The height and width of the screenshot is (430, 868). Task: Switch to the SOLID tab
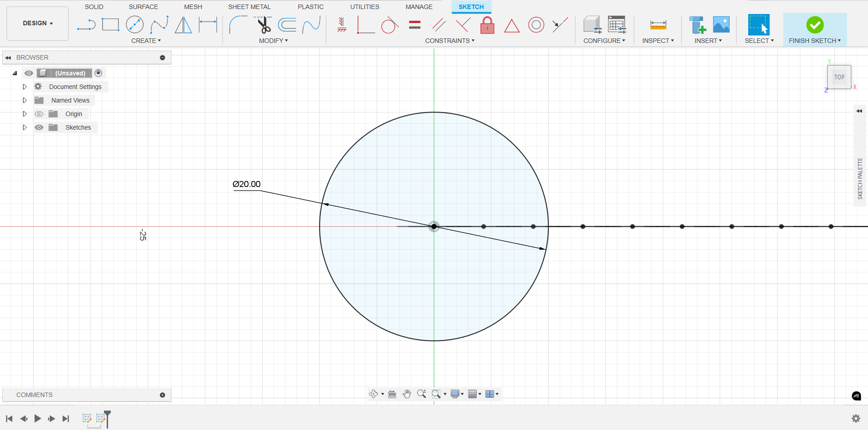pos(94,7)
